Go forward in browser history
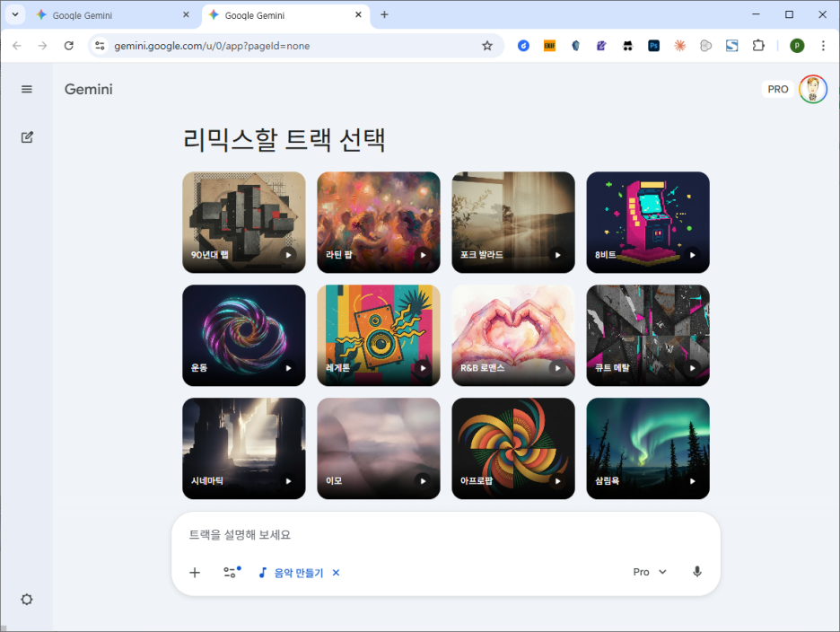 (43, 46)
